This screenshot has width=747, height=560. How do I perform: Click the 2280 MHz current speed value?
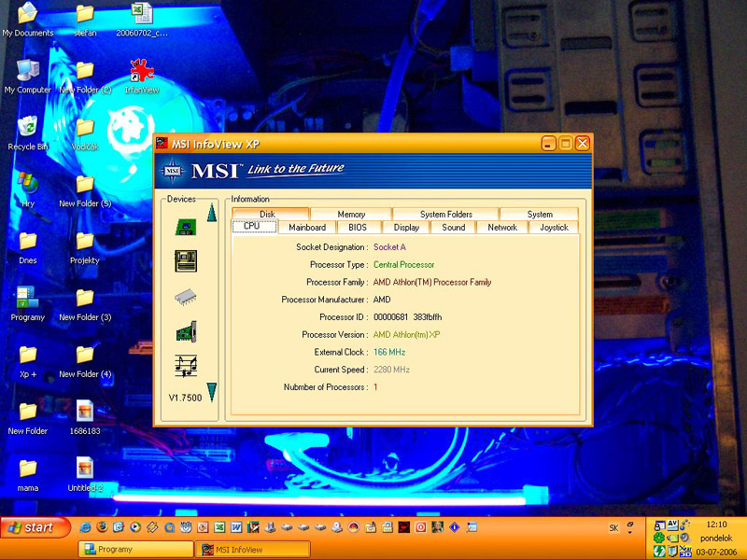tap(391, 370)
